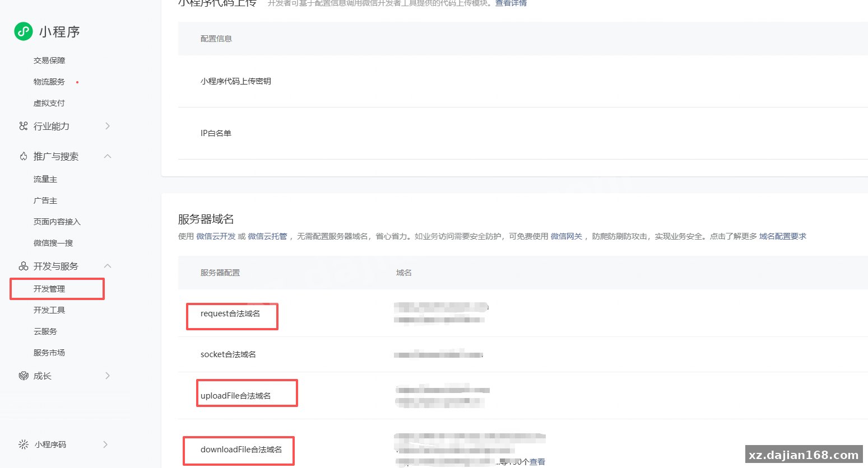Follow the 微信云托管 link
The image size is (868, 468).
[267, 236]
